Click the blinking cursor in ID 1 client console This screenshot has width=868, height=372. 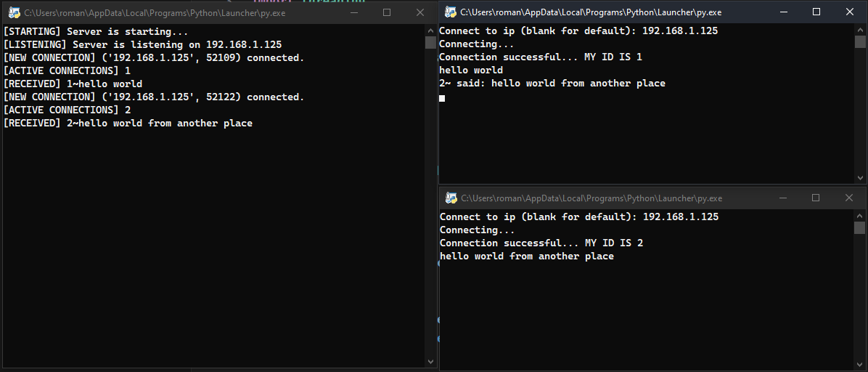tap(442, 97)
